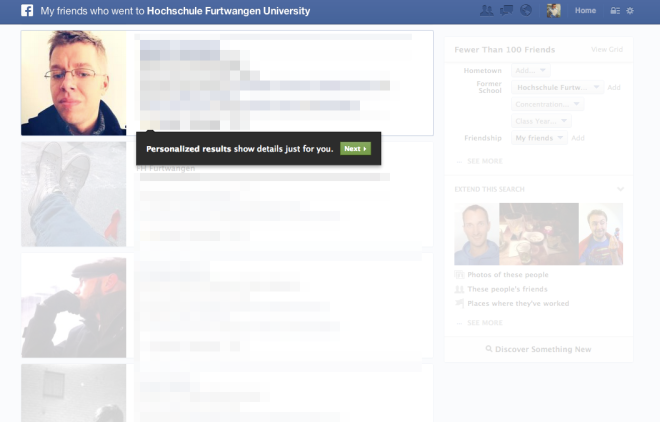Open second result photo of sneakers
660x422 pixels.
pos(74,194)
